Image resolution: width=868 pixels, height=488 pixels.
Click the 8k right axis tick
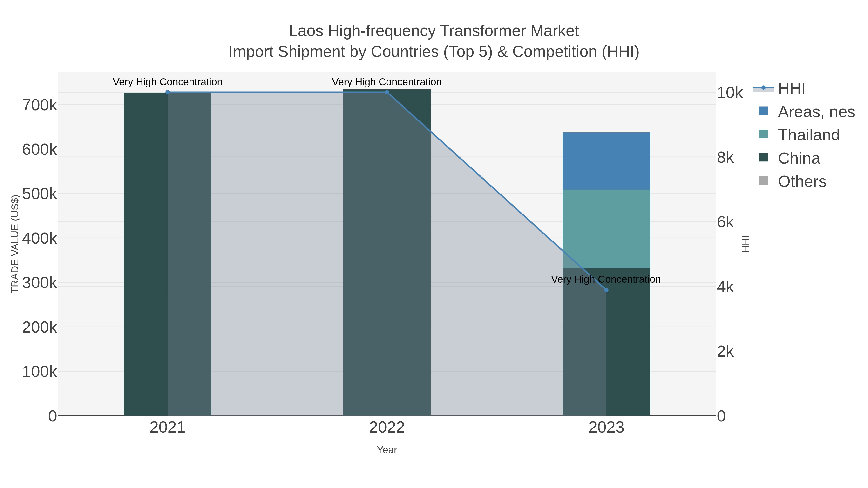(x=726, y=157)
